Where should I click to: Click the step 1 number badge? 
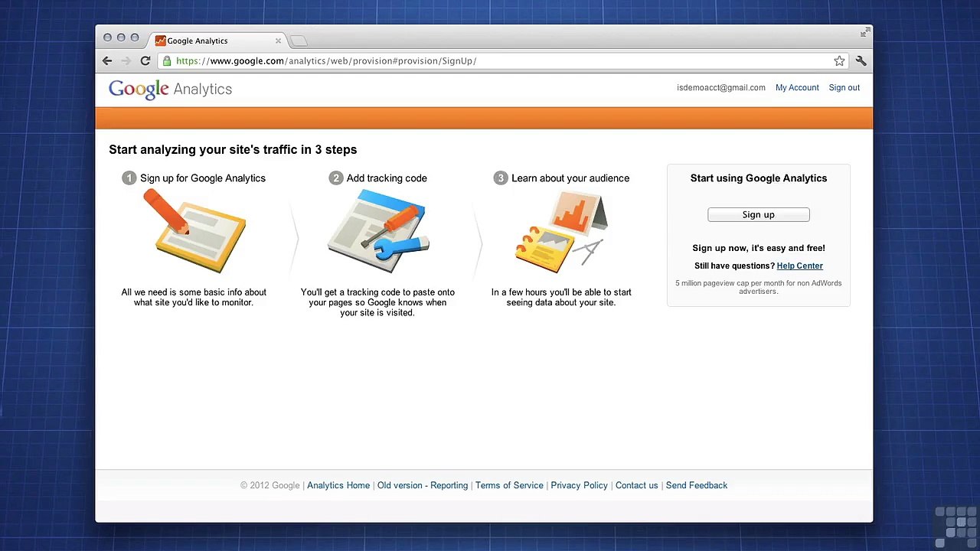tap(129, 178)
